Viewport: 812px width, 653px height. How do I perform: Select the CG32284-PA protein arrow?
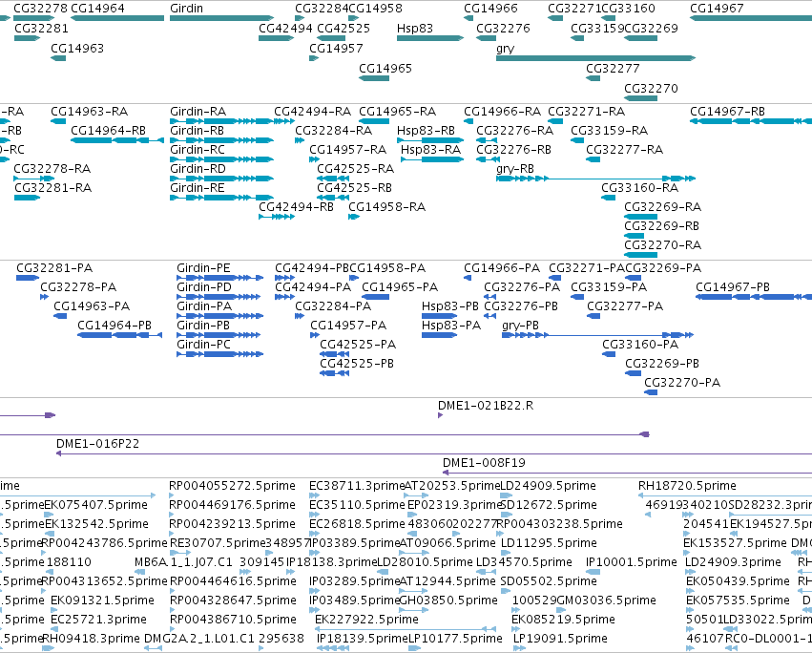click(x=300, y=316)
